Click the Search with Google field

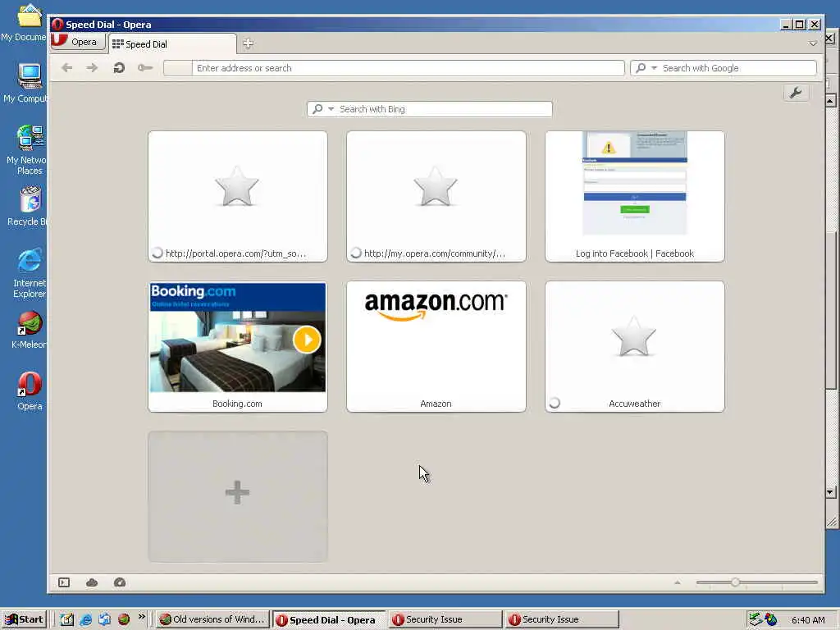(x=724, y=68)
